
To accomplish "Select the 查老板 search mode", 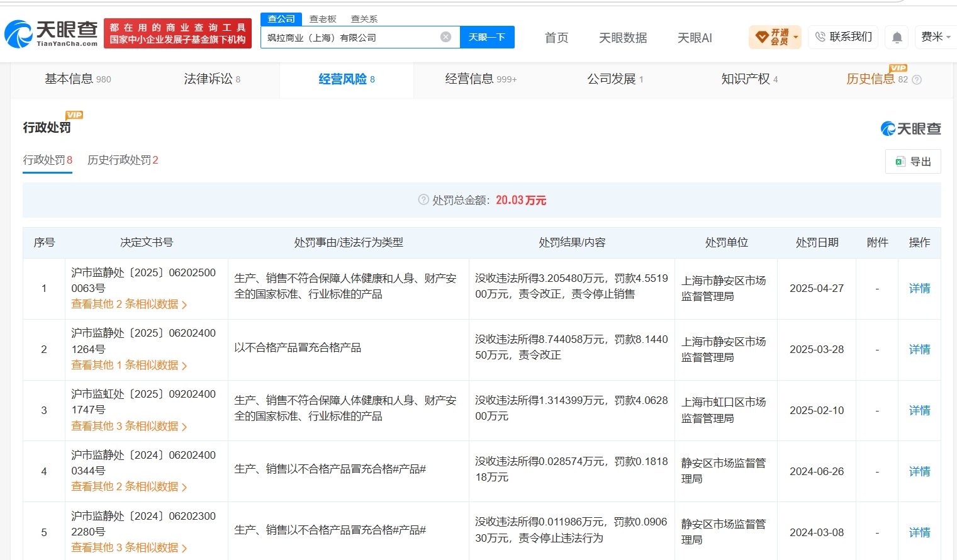I will coord(323,19).
